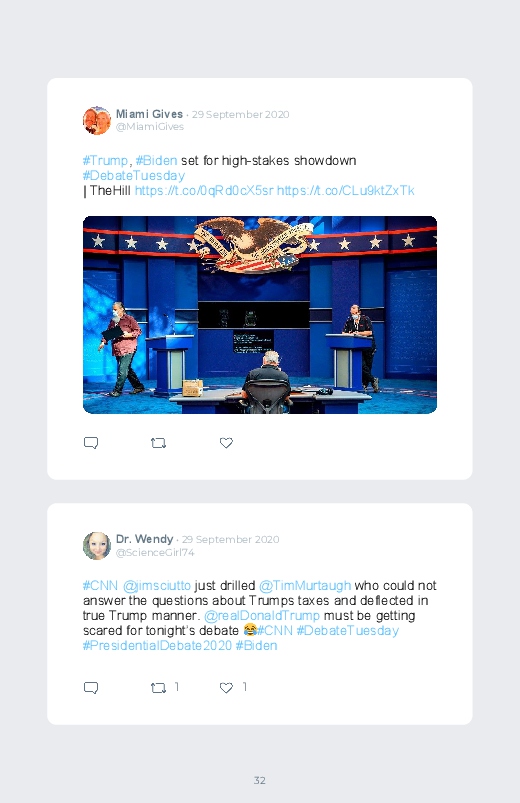Open the @realDonaldTrump mention
This screenshot has width=520, height=803.
(262, 616)
